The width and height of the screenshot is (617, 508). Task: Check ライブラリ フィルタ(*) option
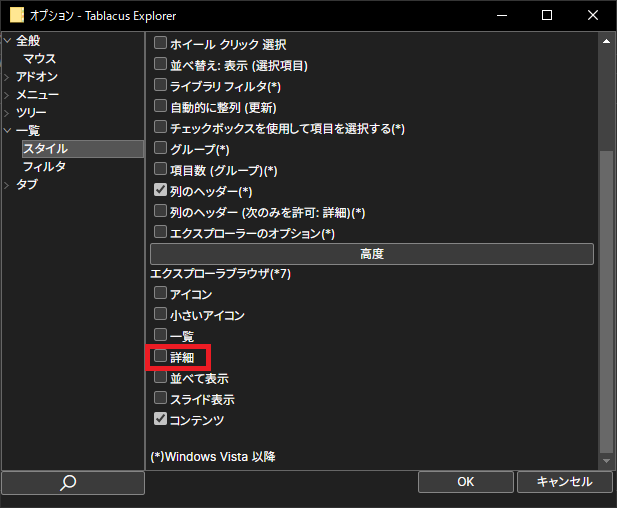tap(160, 85)
